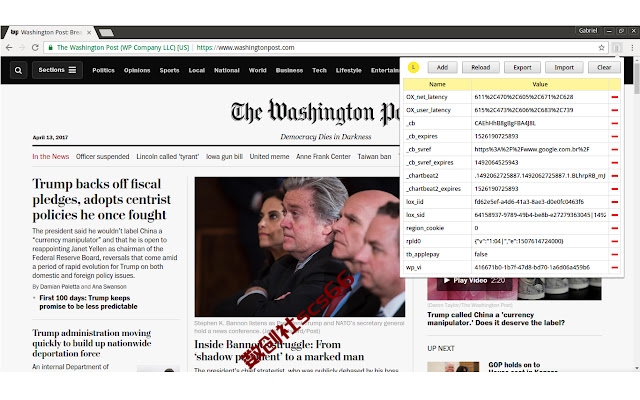Play the video with Play Video button

[x=475, y=281]
